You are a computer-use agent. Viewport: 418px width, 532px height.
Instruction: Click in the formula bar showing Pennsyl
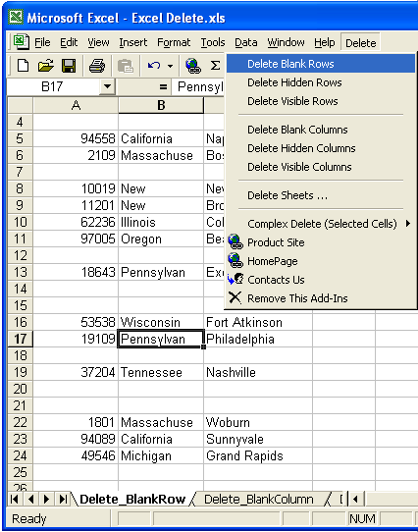point(198,87)
